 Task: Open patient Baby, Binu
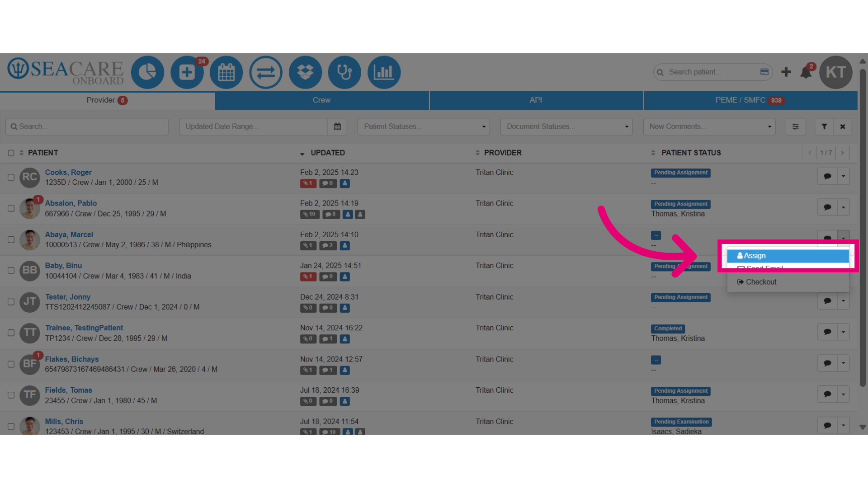point(63,266)
